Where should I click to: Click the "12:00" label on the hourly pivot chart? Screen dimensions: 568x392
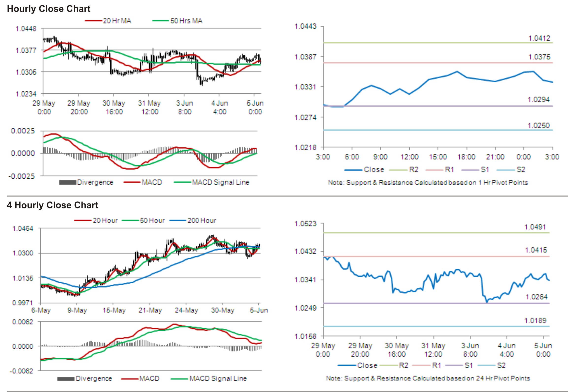409,157
